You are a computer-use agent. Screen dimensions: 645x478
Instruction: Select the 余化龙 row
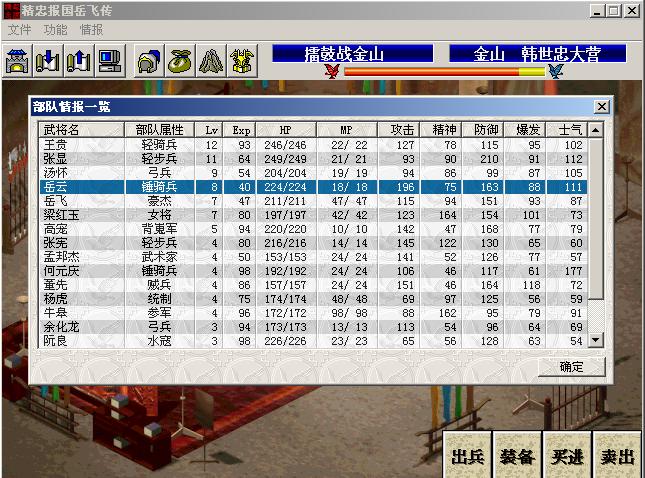(313, 327)
